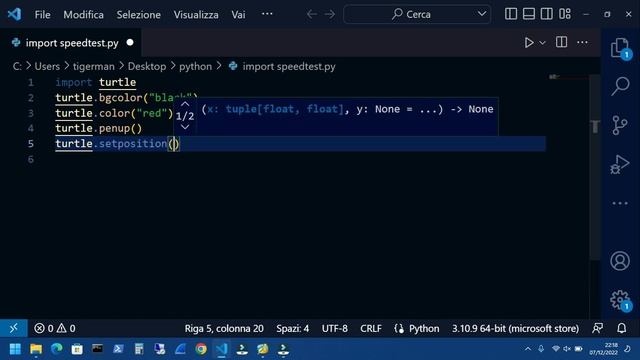Image resolution: width=640 pixels, height=360 pixels.
Task: Click bgcolor on line 2
Action: point(120,98)
